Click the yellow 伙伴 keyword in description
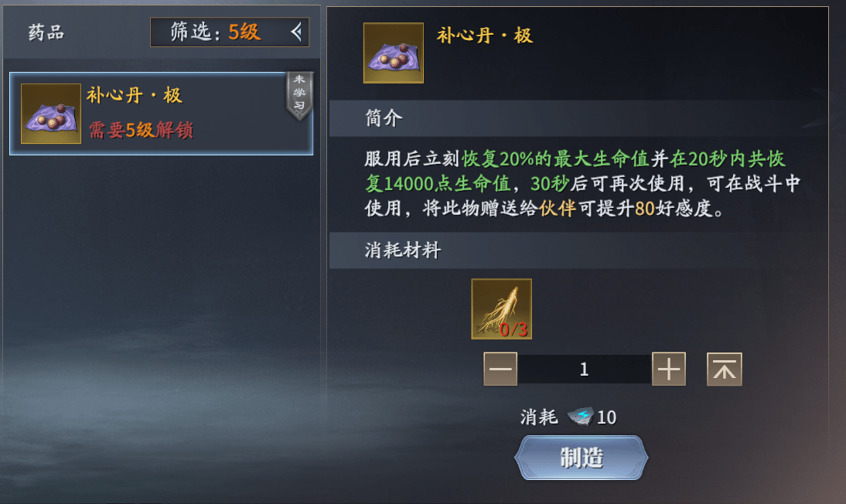Viewport: 846px width, 504px height. click(558, 208)
